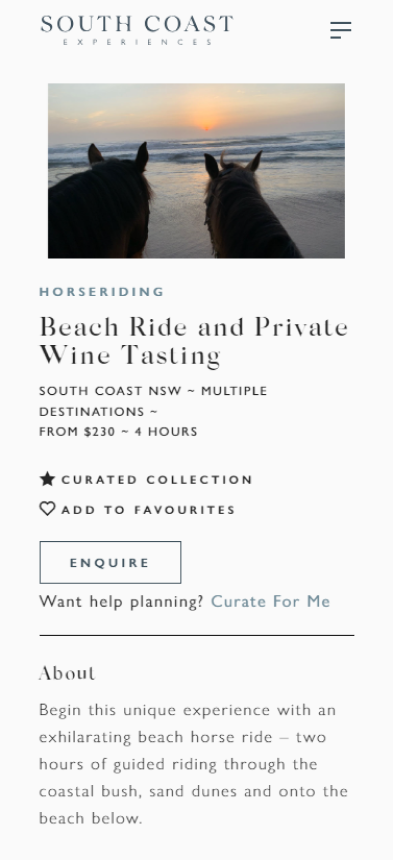
Task: Click the Enquire button
Action: (110, 562)
